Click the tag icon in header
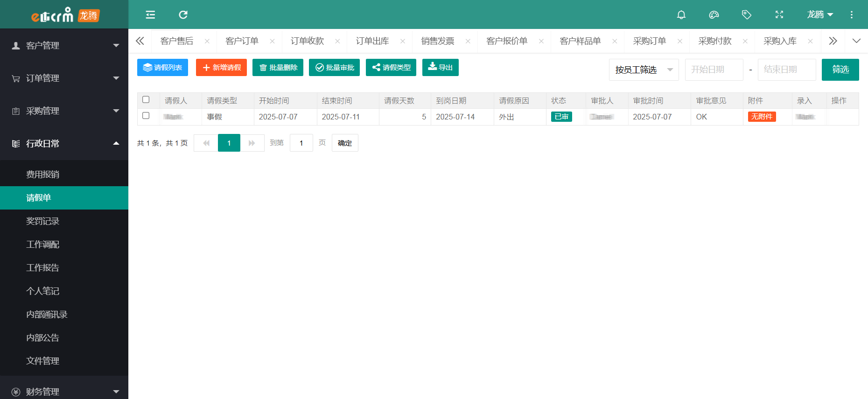The image size is (868, 399). (x=747, y=14)
